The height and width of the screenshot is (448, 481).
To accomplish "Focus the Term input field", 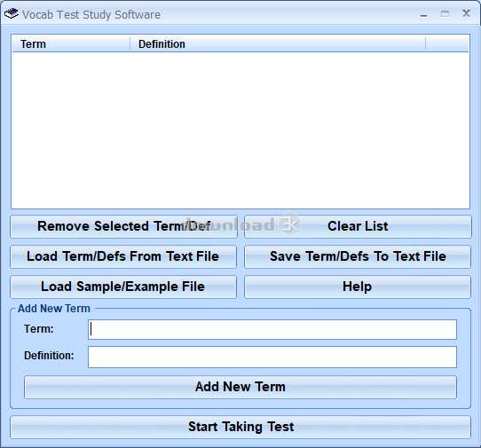I will click(272, 330).
